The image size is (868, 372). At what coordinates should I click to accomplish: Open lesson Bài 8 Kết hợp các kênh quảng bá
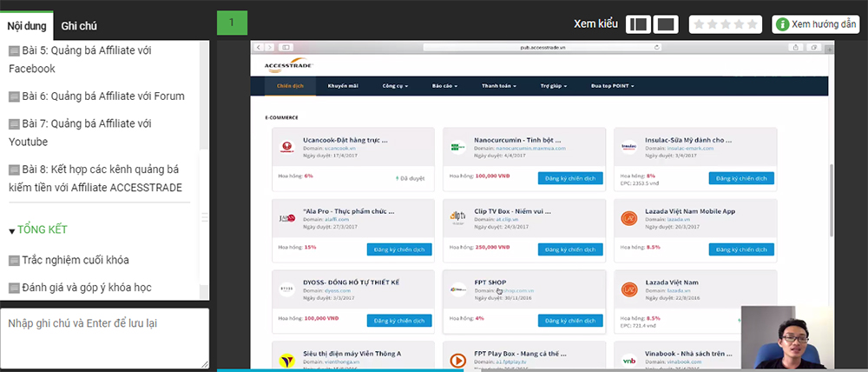click(95, 178)
